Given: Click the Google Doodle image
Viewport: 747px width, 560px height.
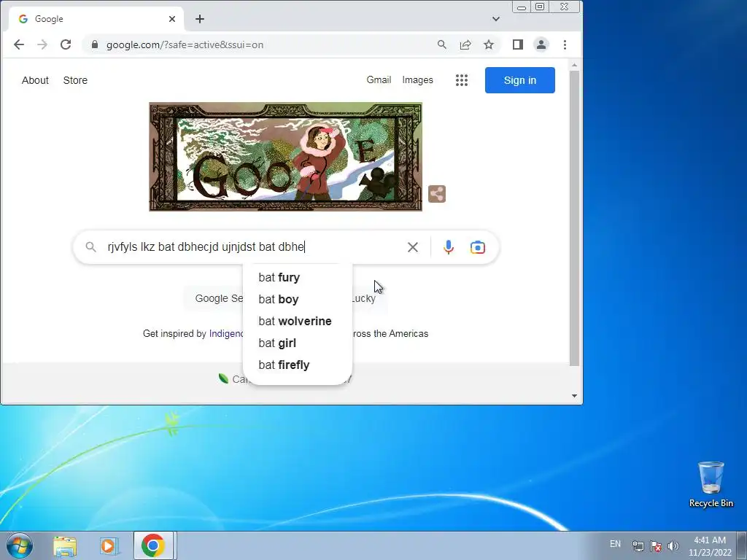Looking at the screenshot, I should pos(285,157).
